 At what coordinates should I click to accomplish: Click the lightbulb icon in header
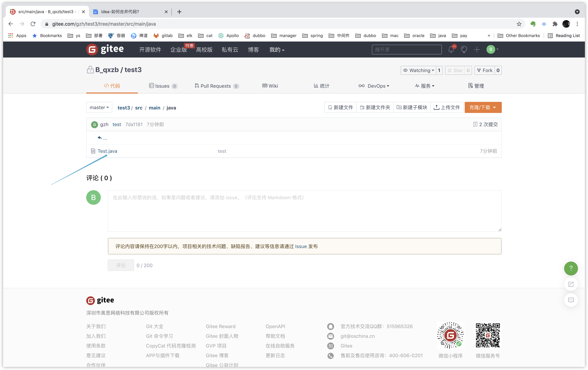tap(464, 50)
